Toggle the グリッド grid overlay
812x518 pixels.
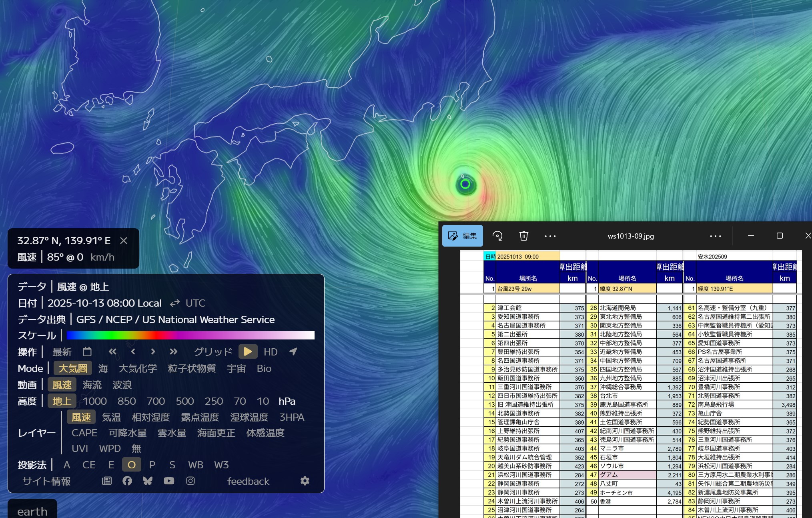click(213, 352)
